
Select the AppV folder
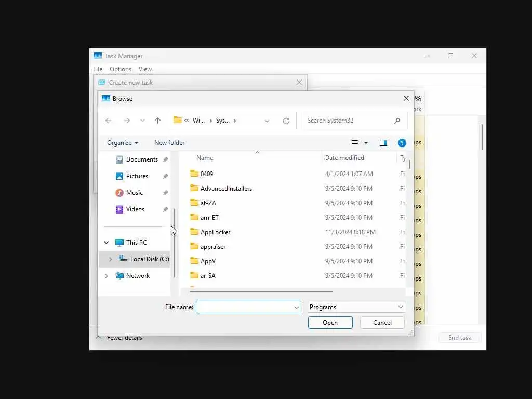208,261
